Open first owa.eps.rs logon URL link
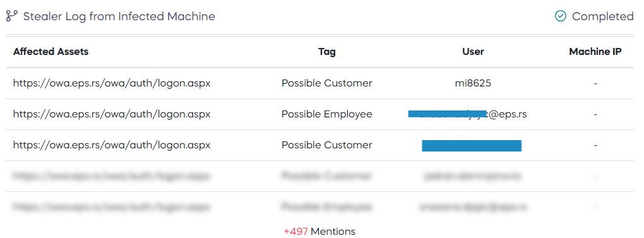 pyautogui.click(x=112, y=83)
